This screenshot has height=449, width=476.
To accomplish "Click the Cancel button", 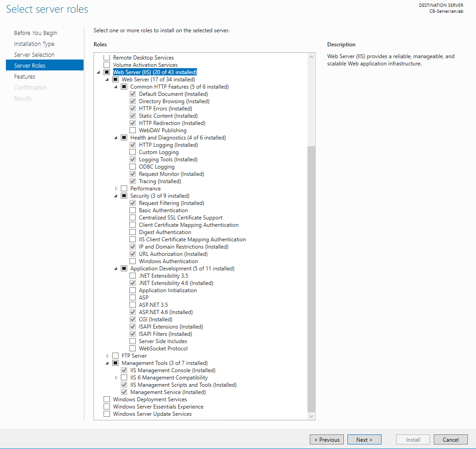I will coord(451,439).
